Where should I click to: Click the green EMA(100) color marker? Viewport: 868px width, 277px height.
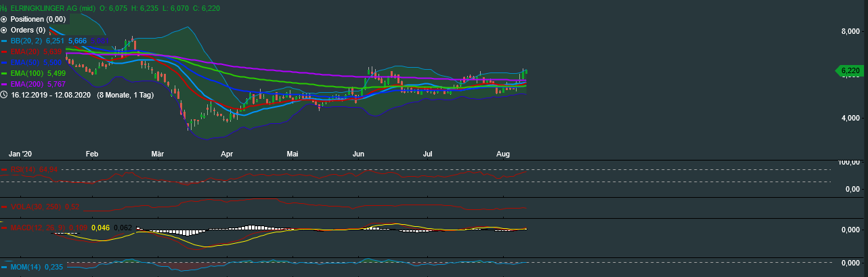(4, 73)
